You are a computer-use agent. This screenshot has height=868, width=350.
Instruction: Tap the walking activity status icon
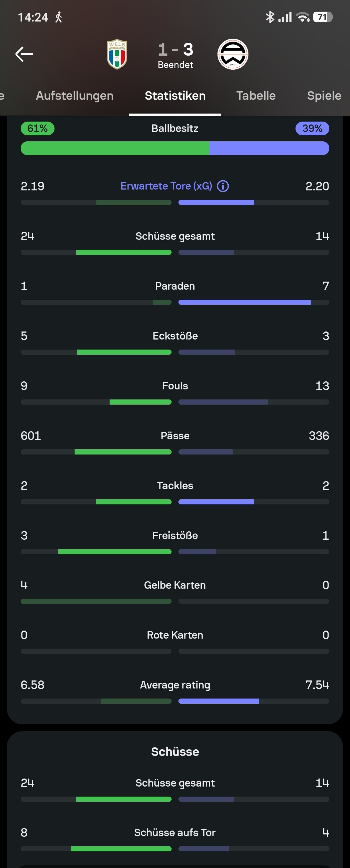pyautogui.click(x=59, y=17)
